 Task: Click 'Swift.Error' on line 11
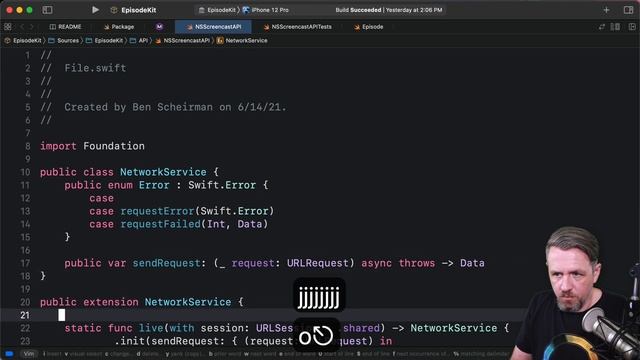tap(222, 185)
